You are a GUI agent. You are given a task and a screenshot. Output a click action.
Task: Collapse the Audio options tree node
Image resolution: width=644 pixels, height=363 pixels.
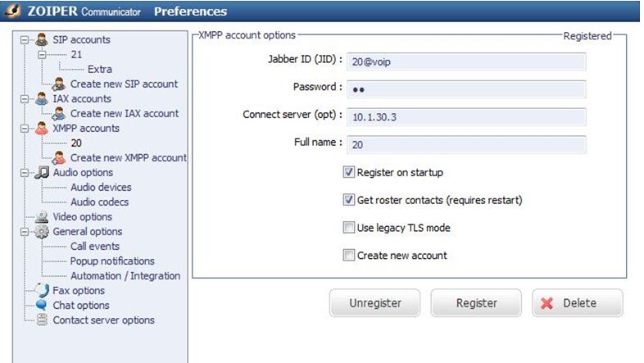click(25, 172)
